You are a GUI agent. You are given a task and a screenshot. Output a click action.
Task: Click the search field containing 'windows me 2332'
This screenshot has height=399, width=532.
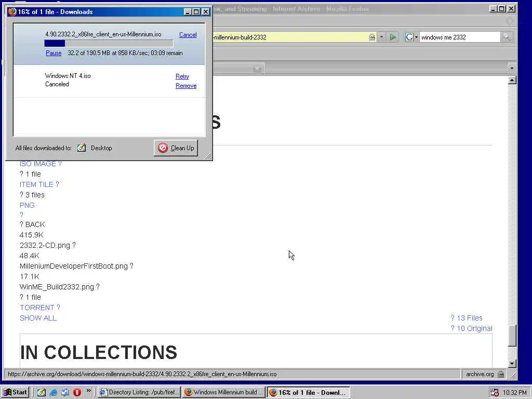tap(460, 37)
